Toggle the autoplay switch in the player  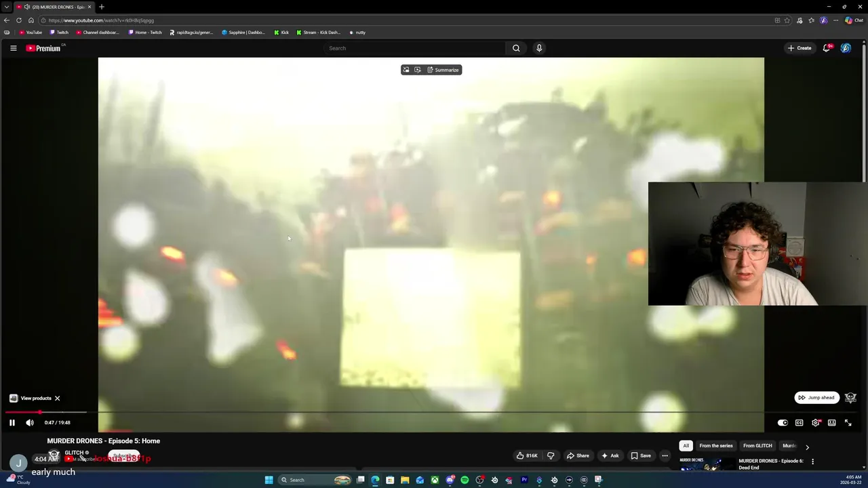783,423
